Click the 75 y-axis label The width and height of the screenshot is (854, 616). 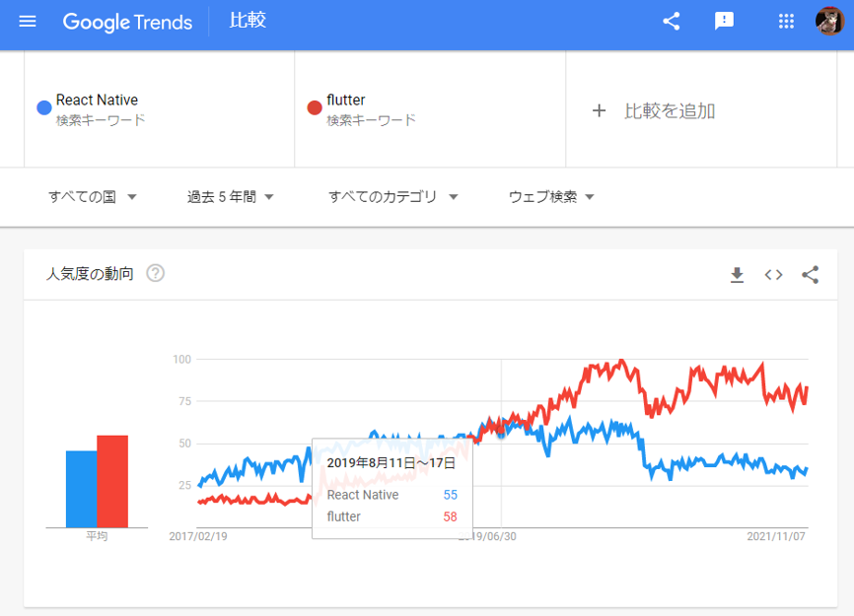click(x=184, y=401)
